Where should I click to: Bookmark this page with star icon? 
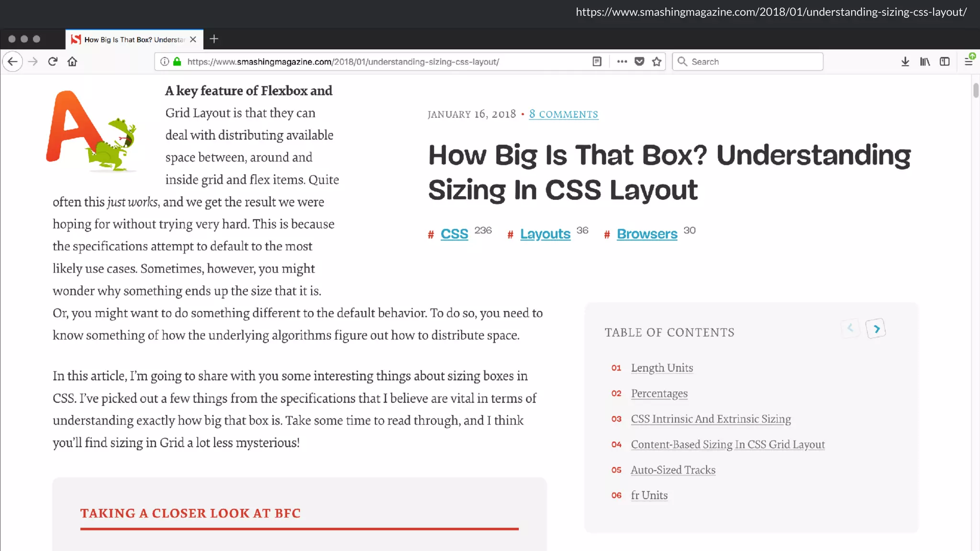657,62
